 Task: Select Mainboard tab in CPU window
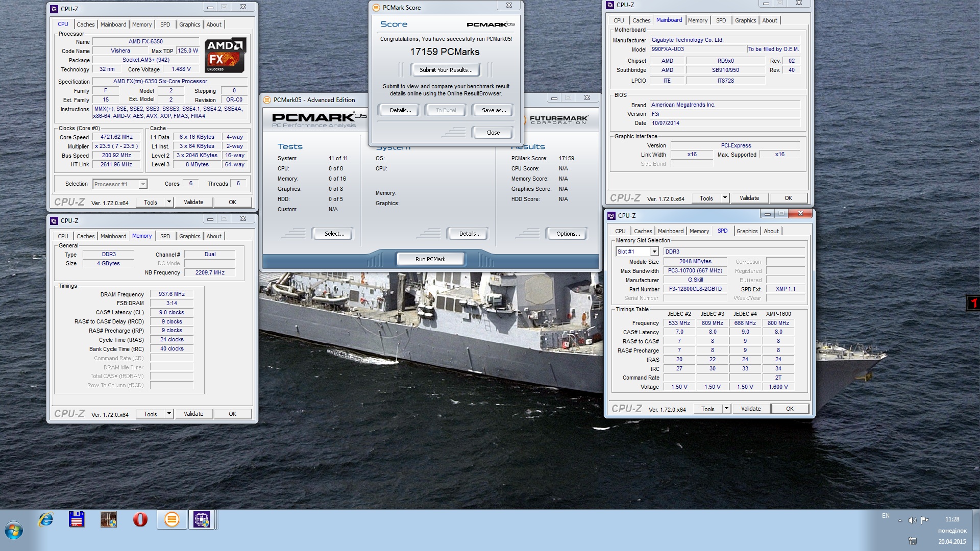[113, 24]
